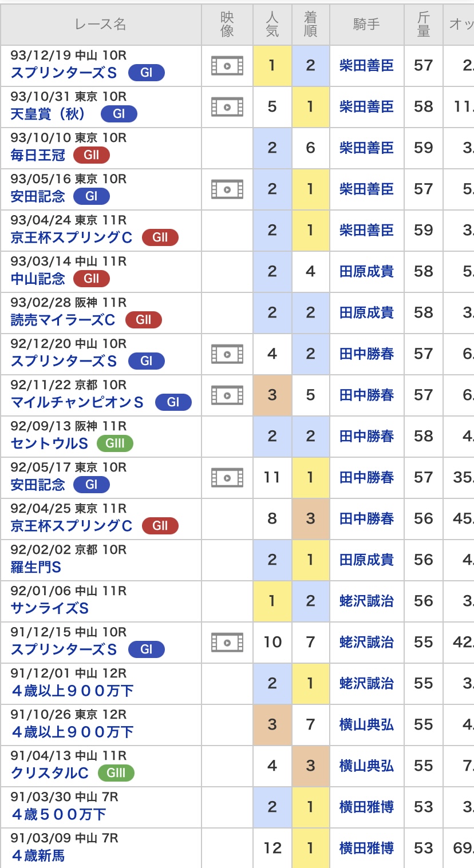Viewport: 474px width, 868px height.
Task: Open サンライズS race result
Action: click(x=49, y=608)
